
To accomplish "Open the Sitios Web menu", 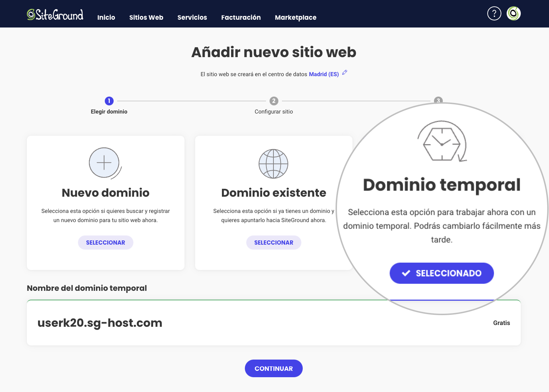I will [x=146, y=17].
